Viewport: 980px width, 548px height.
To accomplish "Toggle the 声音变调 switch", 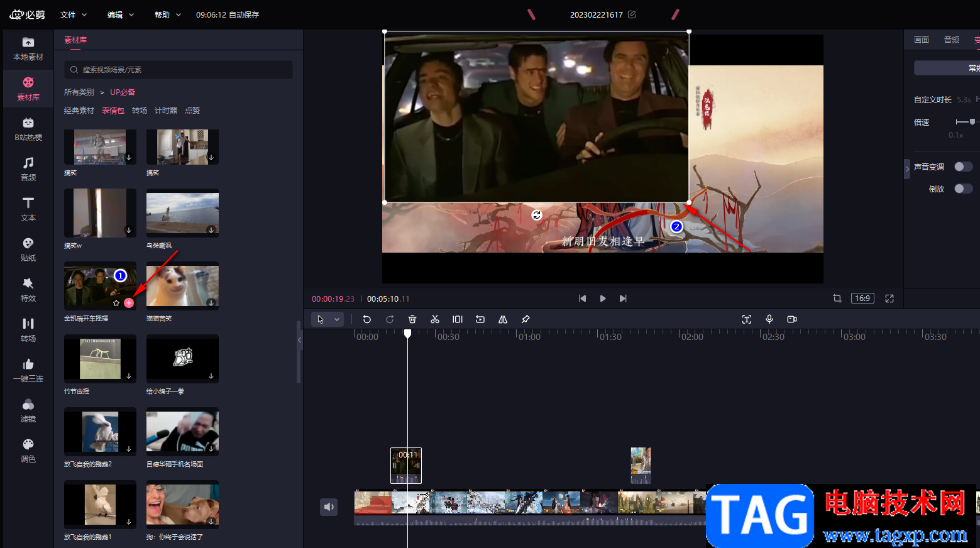I will [x=963, y=167].
